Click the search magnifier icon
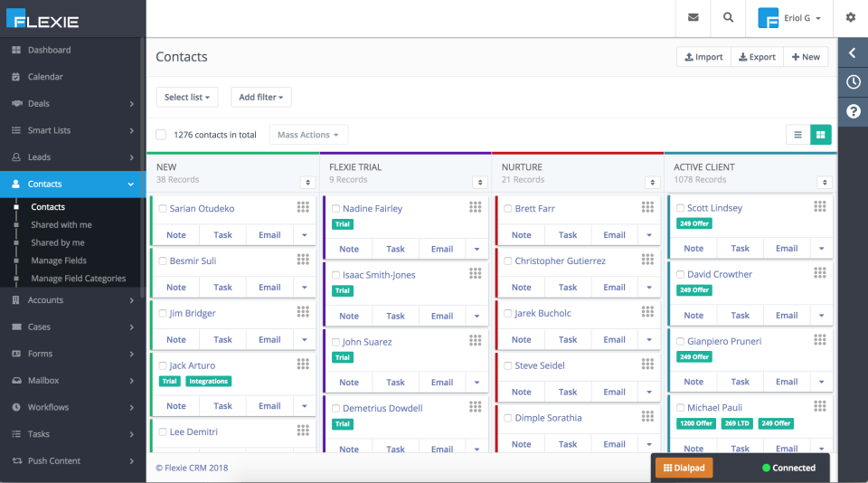Viewport: 868px width, 483px height. (x=729, y=18)
